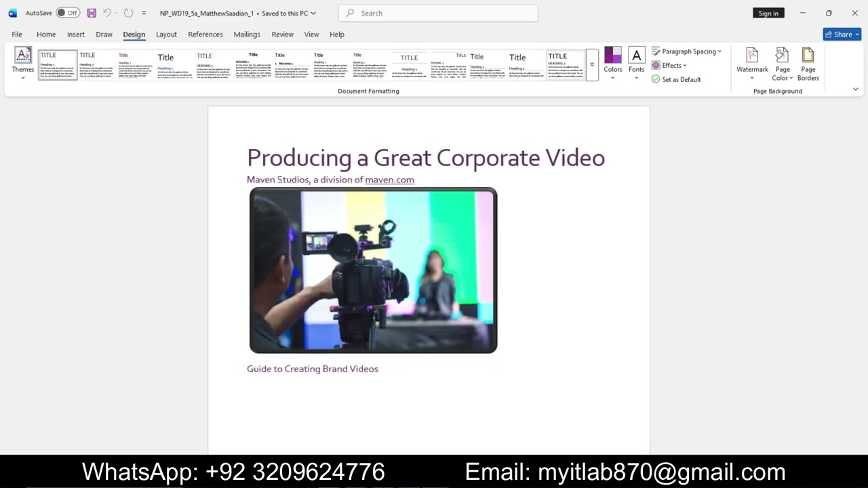Click the Save floppy disk icon
Viewport: 868px width, 488px height.
[x=92, y=13]
